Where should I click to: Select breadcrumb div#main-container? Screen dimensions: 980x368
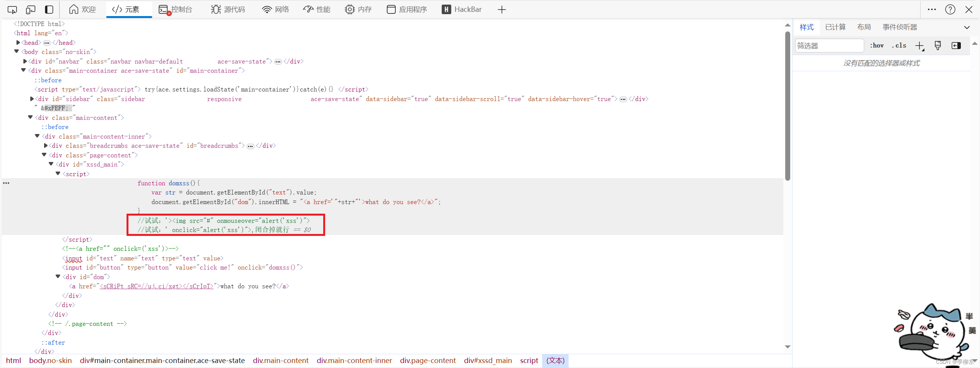tap(162, 361)
